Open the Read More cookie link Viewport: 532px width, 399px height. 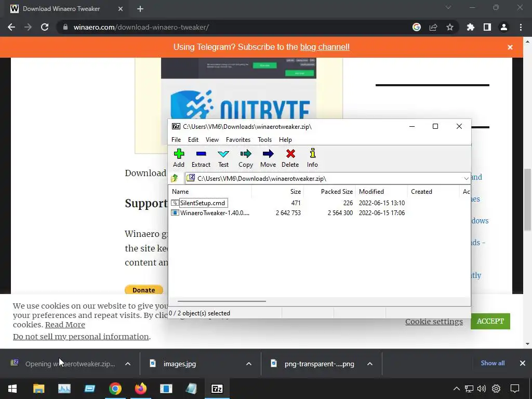pyautogui.click(x=65, y=324)
